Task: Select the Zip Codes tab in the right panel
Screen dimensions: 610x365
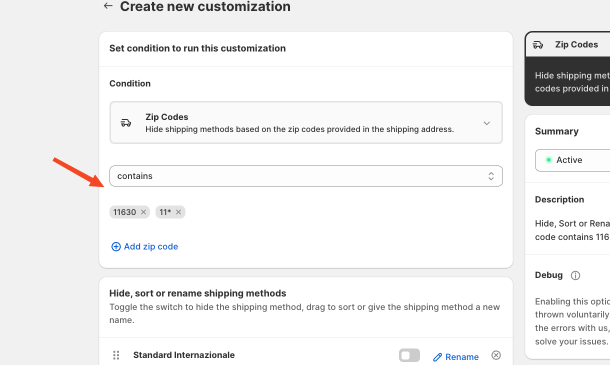Action: [x=568, y=45]
